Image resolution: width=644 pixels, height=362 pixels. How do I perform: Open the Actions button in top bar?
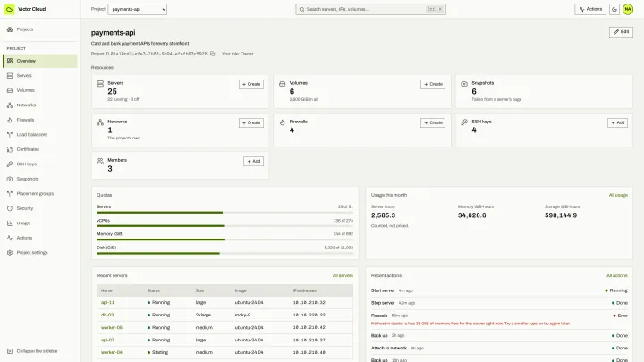pos(590,9)
